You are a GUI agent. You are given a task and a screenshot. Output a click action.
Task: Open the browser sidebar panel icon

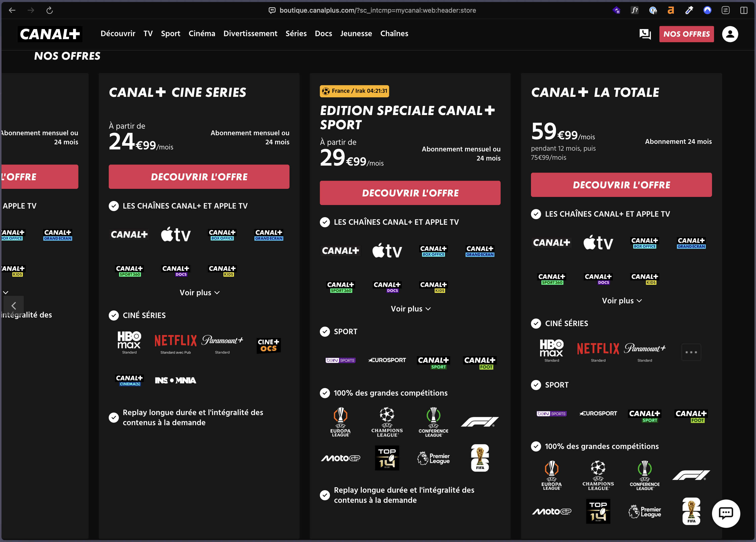click(x=744, y=10)
